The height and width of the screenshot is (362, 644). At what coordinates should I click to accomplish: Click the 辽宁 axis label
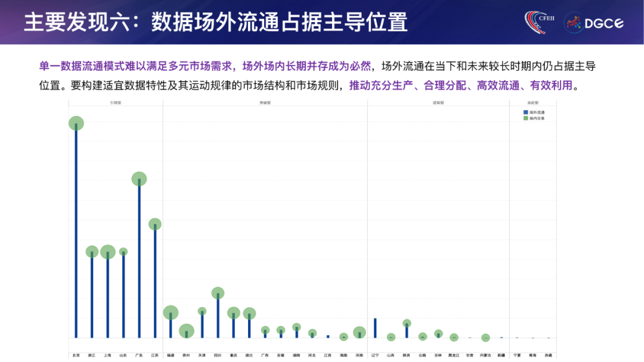tap(375, 355)
